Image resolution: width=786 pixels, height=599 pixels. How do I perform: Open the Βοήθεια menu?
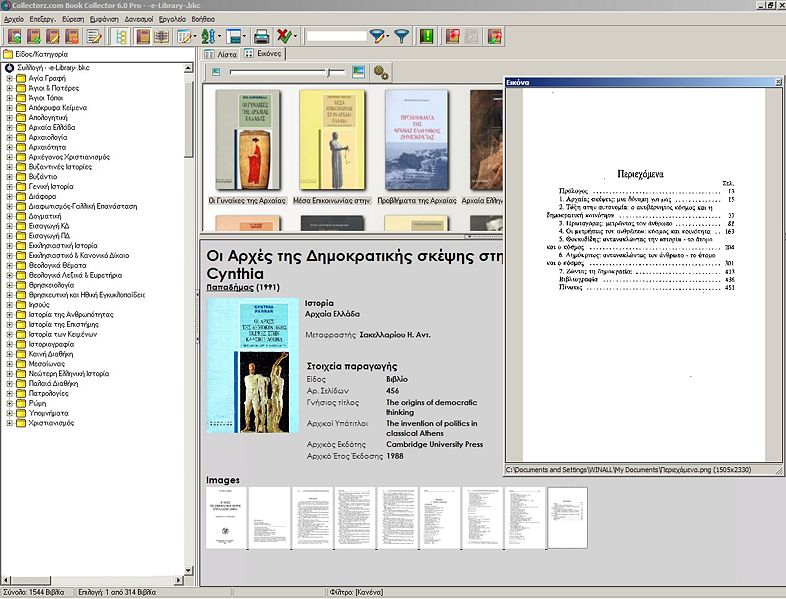203,19
